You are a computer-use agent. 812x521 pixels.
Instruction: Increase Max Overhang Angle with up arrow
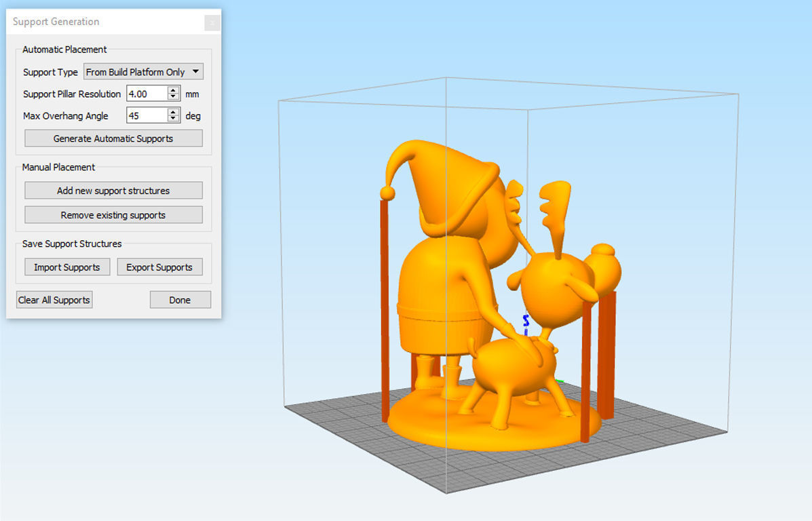coord(174,112)
